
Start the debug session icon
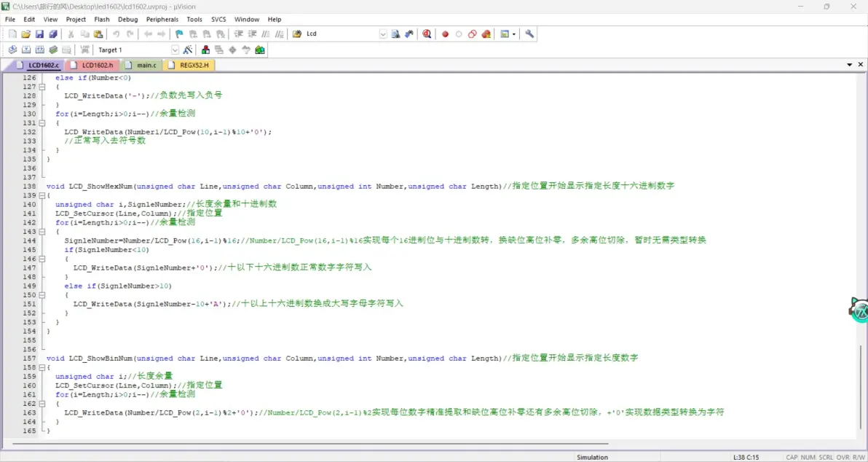(x=427, y=34)
